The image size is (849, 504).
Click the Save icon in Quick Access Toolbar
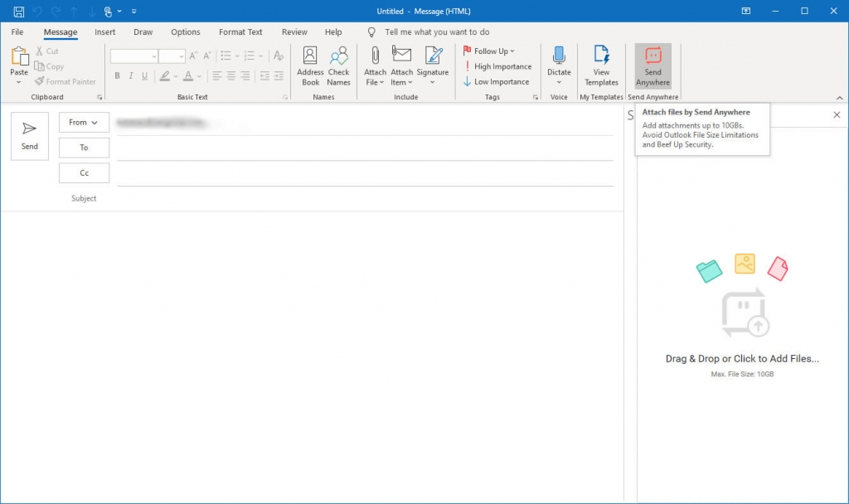pos(18,11)
